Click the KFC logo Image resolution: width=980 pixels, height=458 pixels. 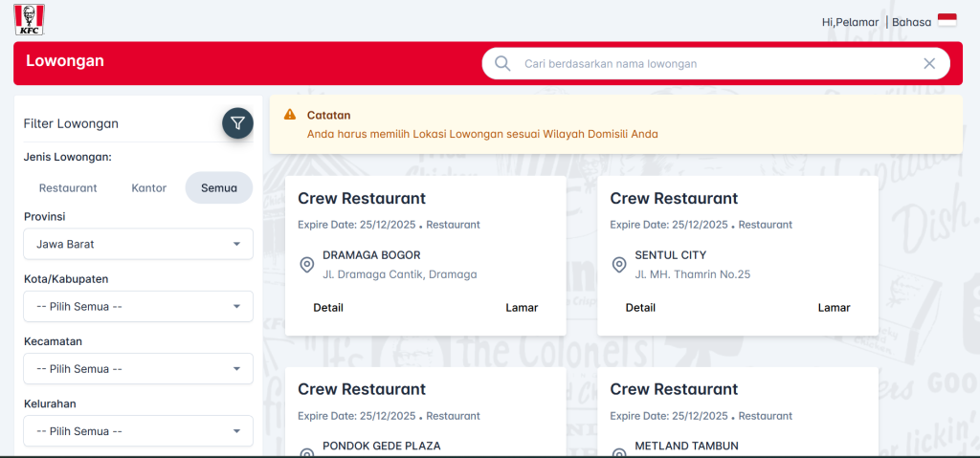pos(30,19)
